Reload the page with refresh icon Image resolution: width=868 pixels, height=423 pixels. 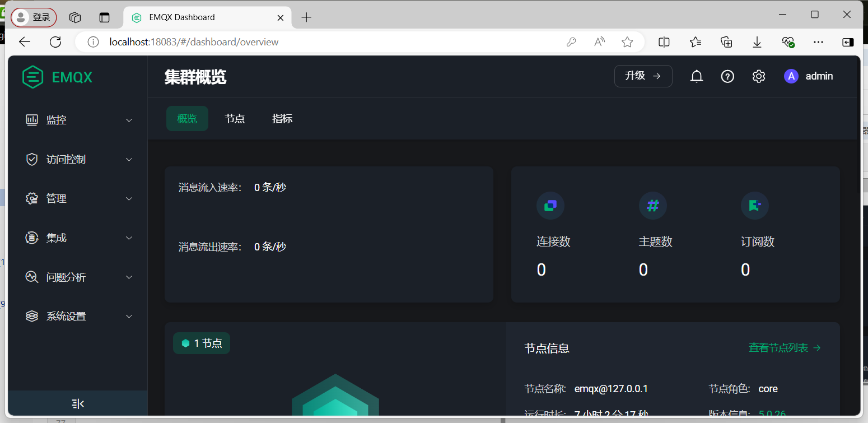point(55,41)
